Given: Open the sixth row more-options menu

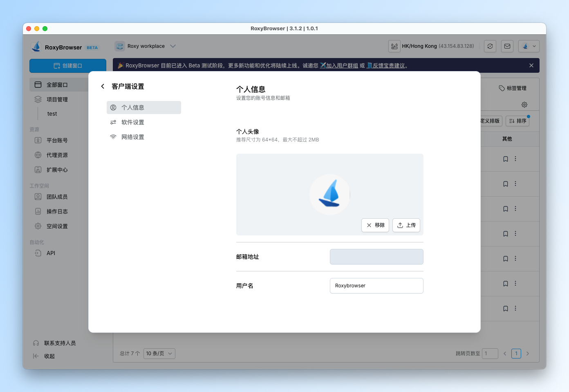Looking at the screenshot, I should pos(515,283).
